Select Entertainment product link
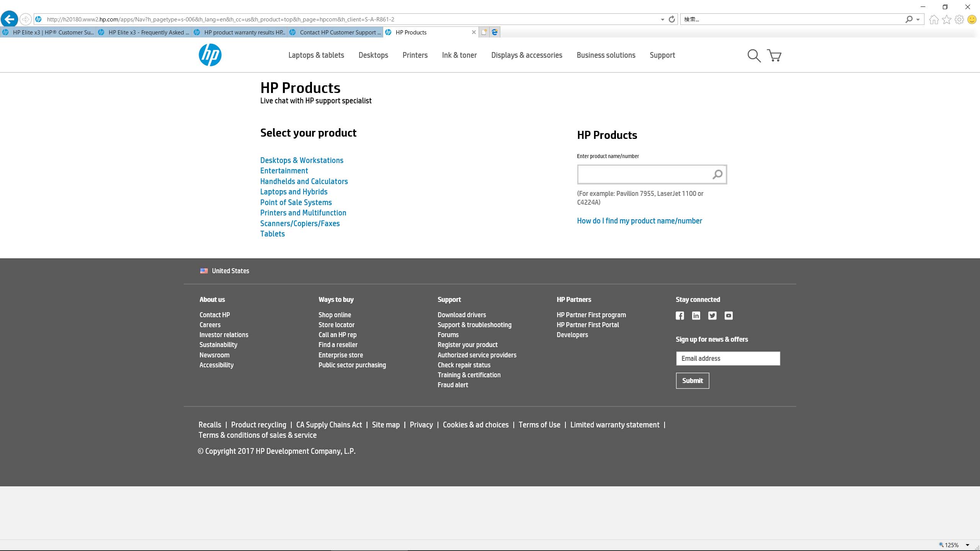 click(x=284, y=171)
